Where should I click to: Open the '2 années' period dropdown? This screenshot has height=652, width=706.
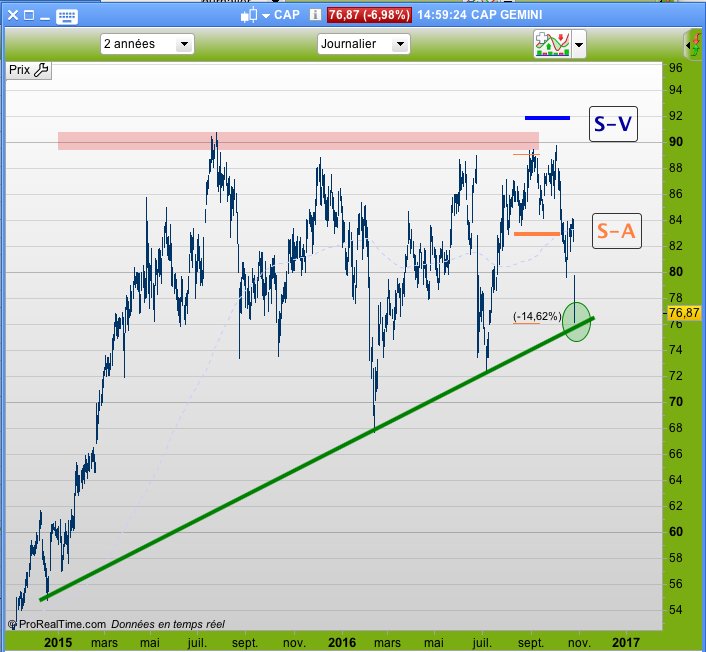(147, 44)
